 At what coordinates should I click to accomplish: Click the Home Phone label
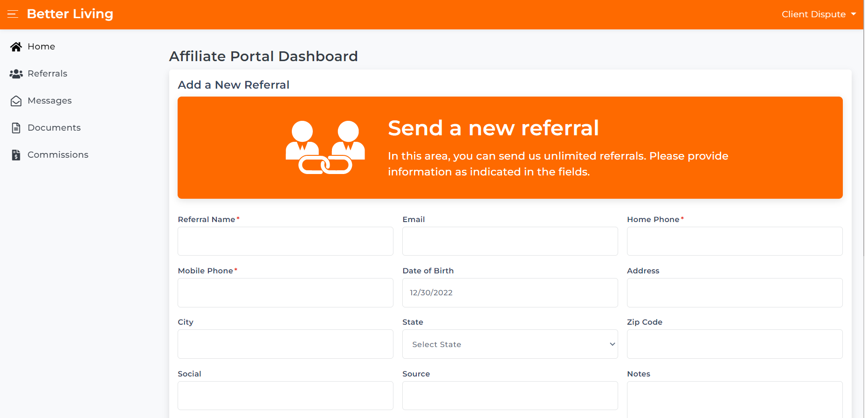653,219
